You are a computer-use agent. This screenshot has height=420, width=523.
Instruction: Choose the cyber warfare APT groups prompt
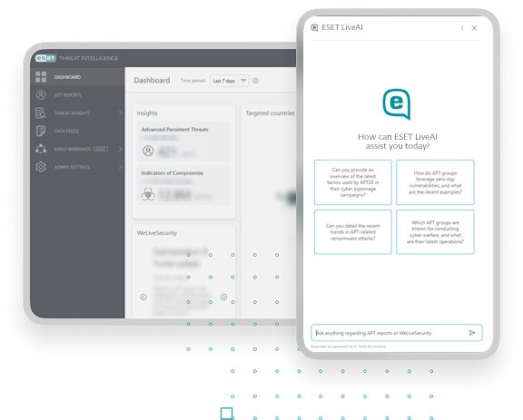click(x=435, y=232)
